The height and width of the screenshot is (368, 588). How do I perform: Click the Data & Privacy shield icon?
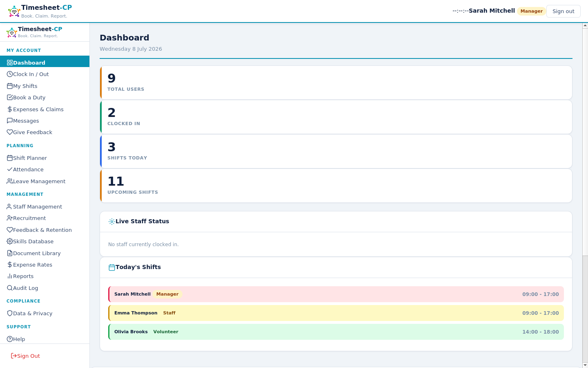10,313
